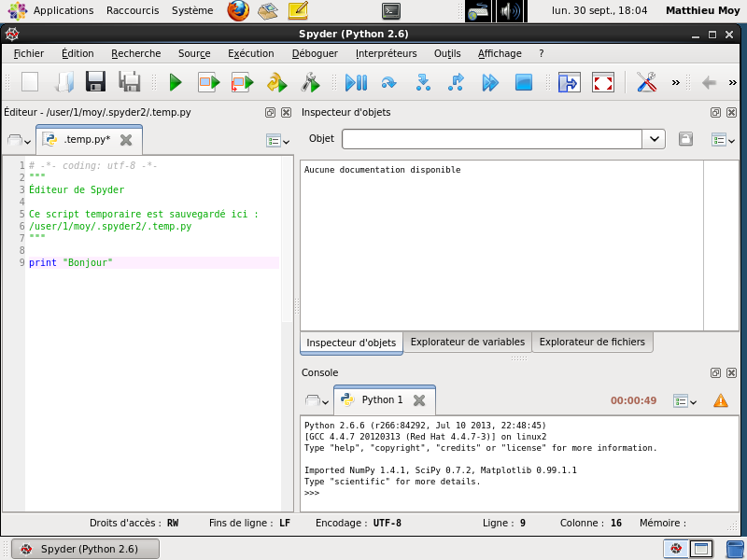
Task: Open the Outils menu
Action: tap(447, 53)
